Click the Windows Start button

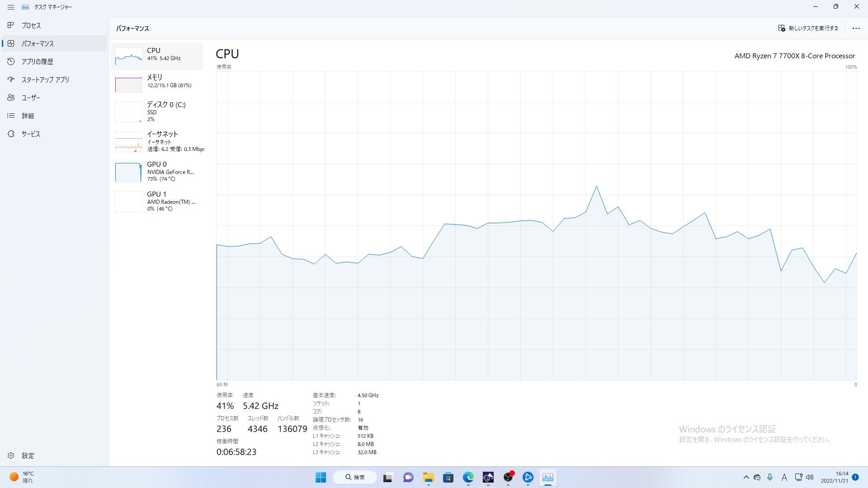[321, 477]
